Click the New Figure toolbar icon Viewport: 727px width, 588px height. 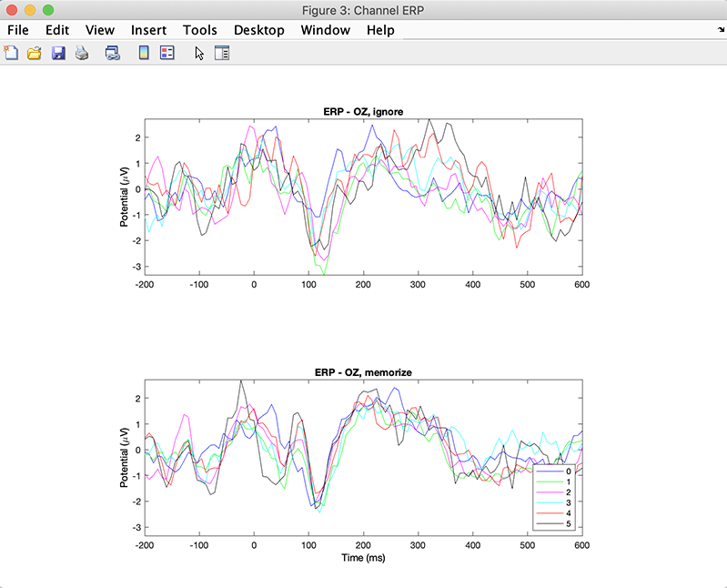tap(12, 54)
